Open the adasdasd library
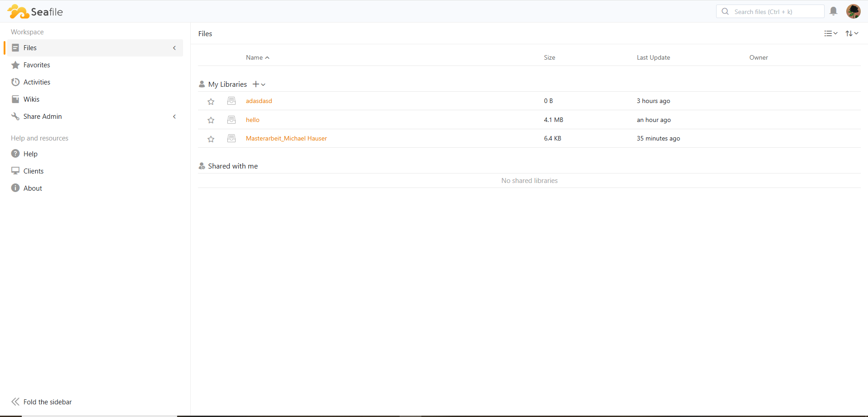Viewport: 868px width, 417px height. (x=259, y=101)
